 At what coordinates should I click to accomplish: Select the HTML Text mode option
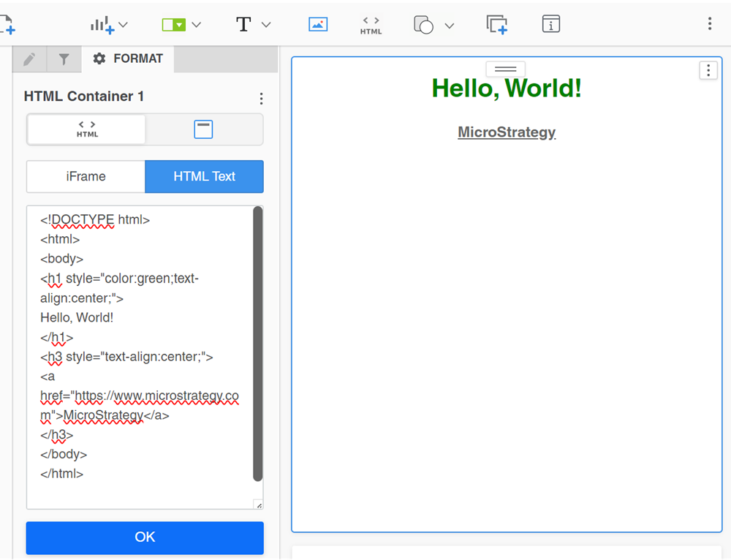click(x=204, y=177)
